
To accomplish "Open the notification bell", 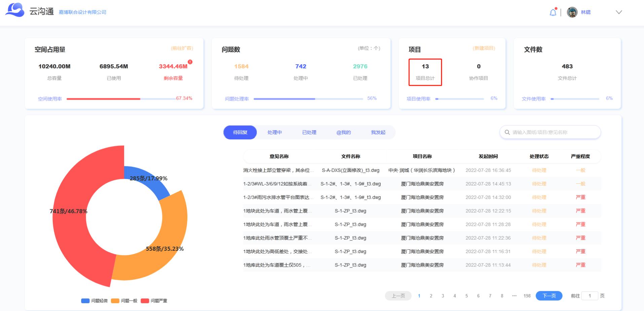I will click(553, 12).
